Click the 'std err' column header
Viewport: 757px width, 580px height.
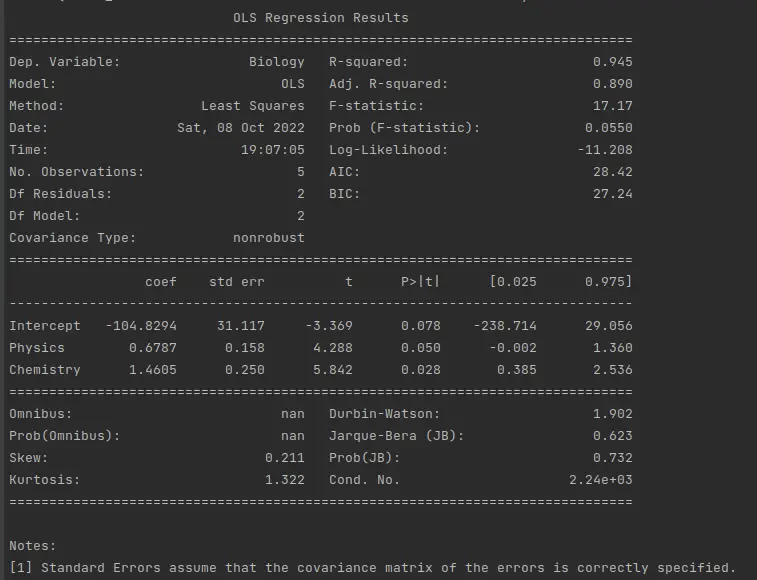pos(237,282)
